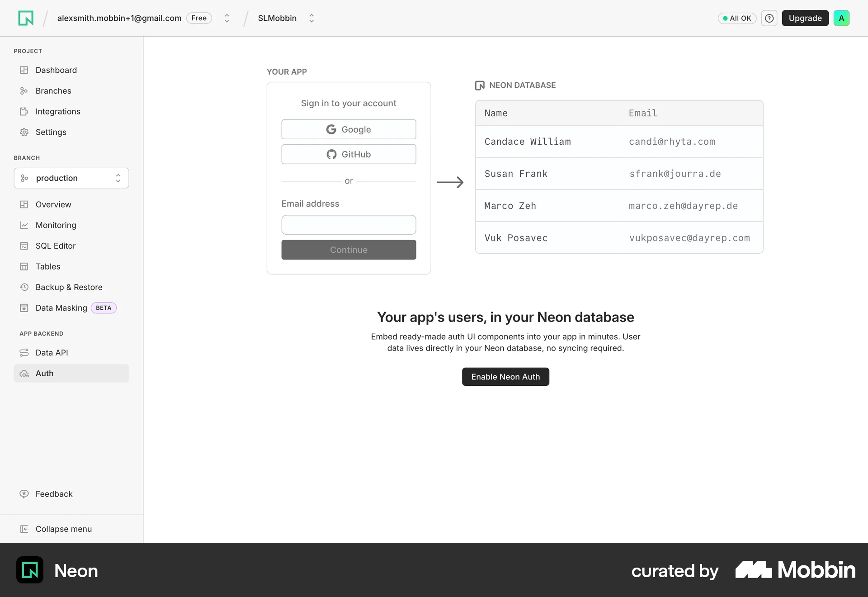This screenshot has width=868, height=597.
Task: Expand the account switcher chevrons
Action: 227,18
